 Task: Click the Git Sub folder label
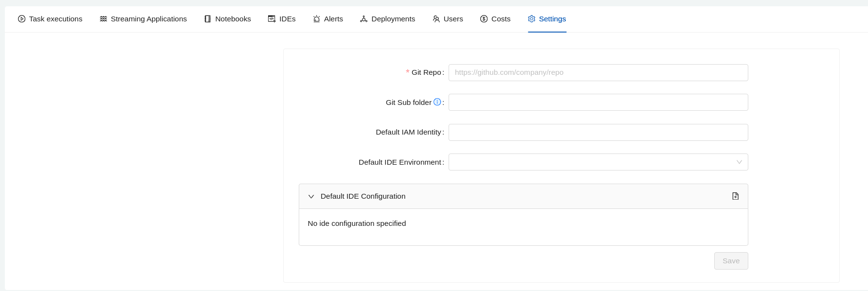(409, 103)
